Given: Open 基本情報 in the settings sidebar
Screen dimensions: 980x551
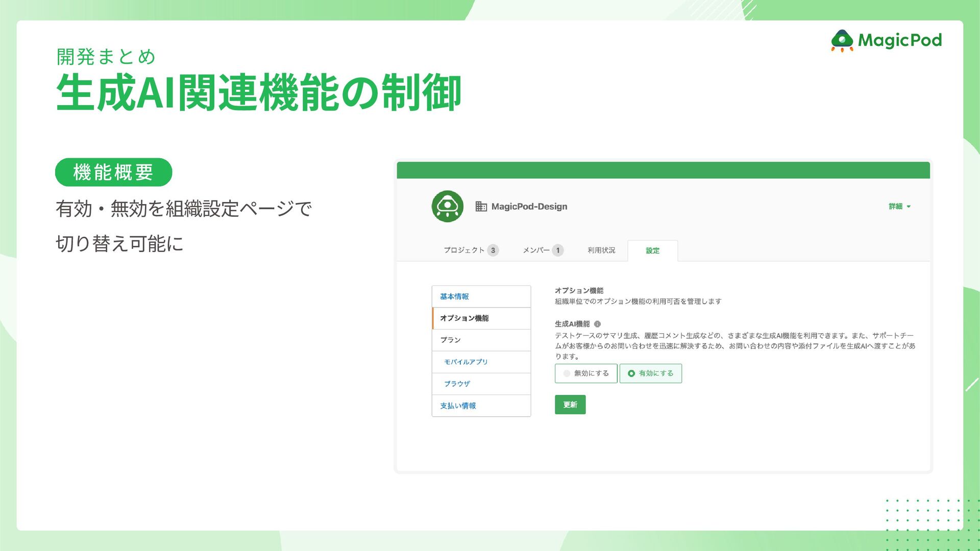Looking at the screenshot, I should pyautogui.click(x=454, y=296).
